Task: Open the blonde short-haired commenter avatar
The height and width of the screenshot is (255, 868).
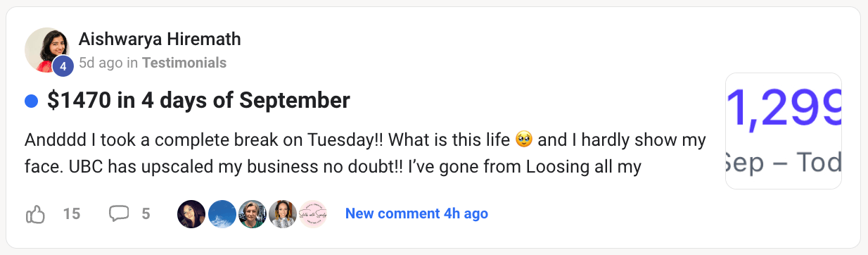Action: pos(252,213)
